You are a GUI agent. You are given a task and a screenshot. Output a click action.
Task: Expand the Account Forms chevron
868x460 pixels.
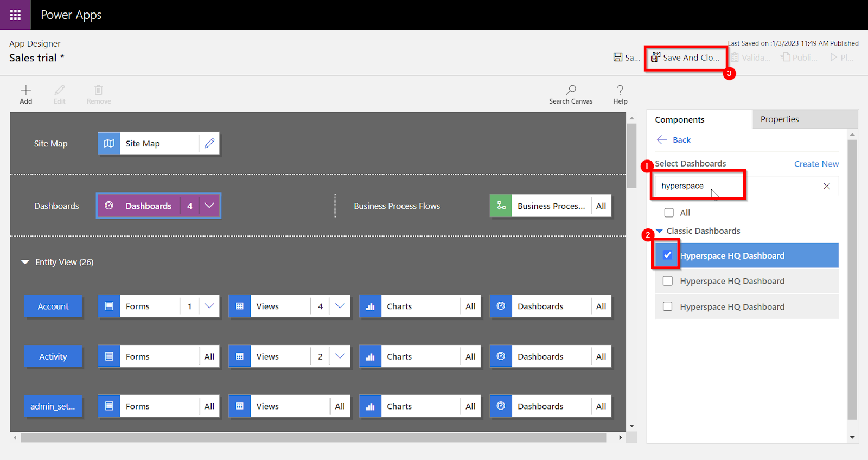(209, 306)
